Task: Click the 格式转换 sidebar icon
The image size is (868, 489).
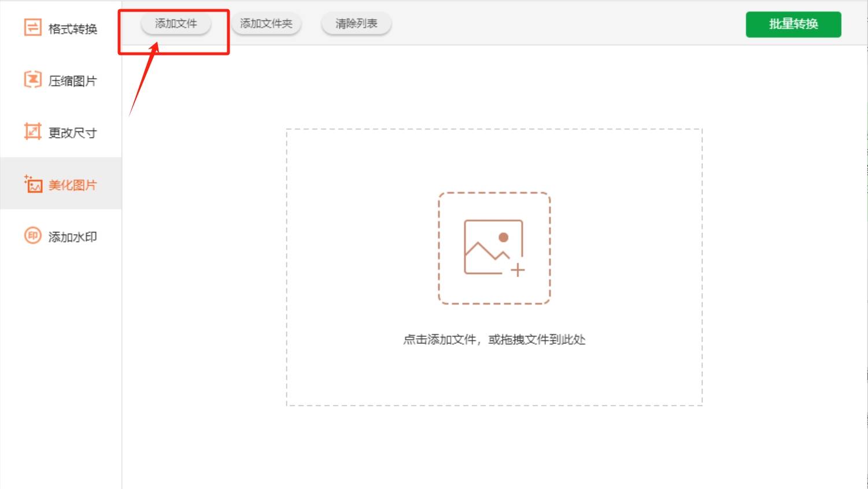Action: pos(32,28)
